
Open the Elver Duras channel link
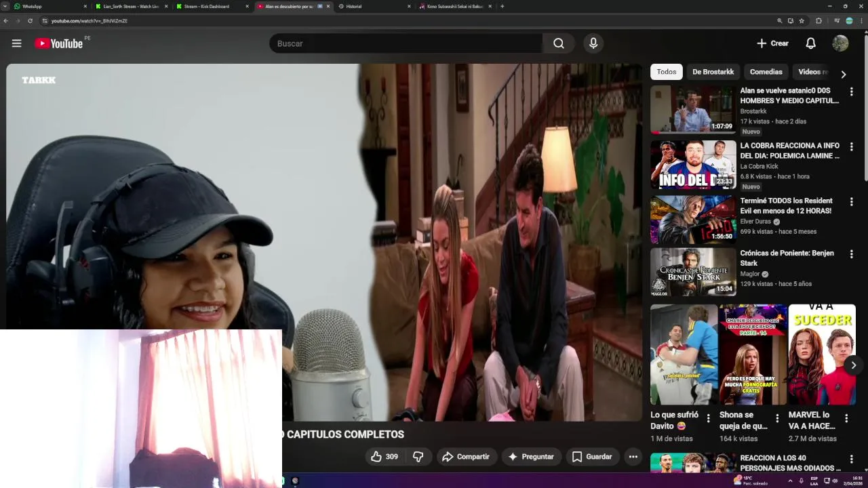click(x=755, y=222)
